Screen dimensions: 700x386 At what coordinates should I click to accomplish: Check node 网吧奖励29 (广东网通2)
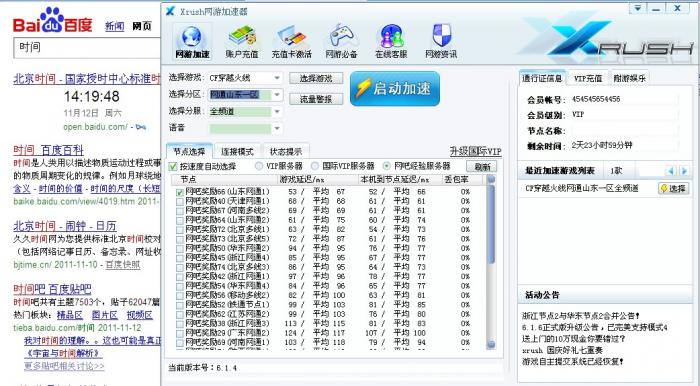point(180,333)
